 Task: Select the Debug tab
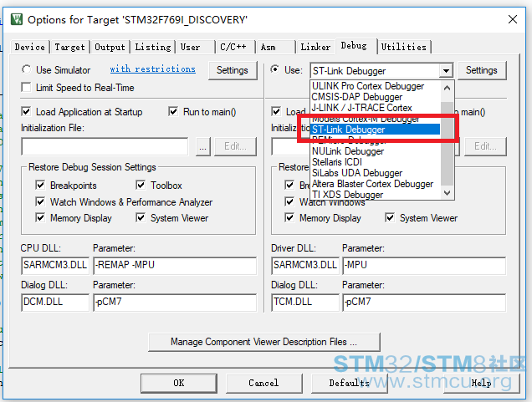coord(356,46)
